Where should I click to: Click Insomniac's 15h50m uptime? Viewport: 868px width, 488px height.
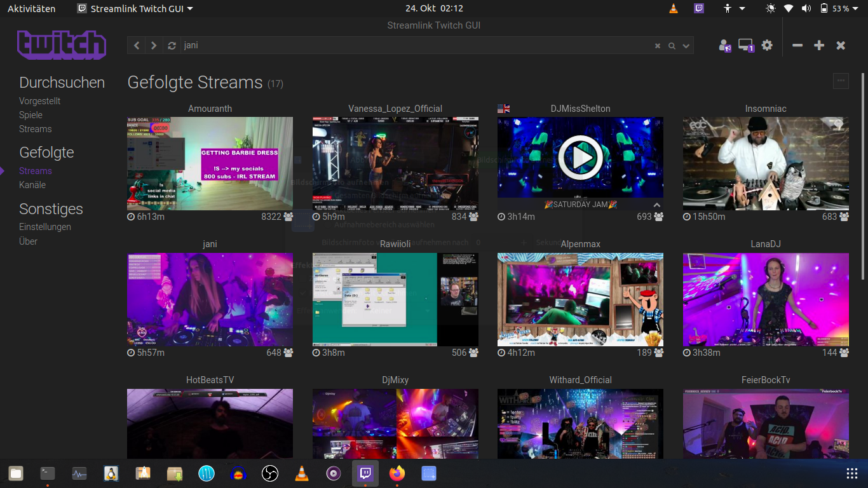tap(709, 217)
